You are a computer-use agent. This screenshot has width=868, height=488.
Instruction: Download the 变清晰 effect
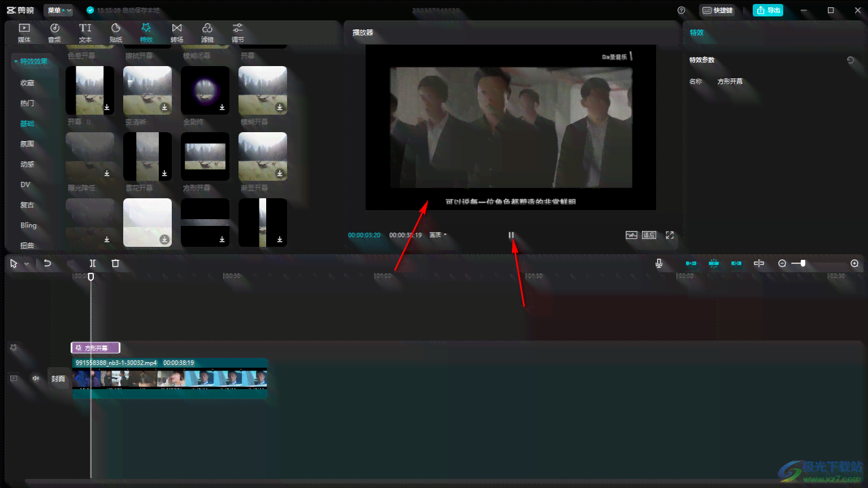[164, 107]
